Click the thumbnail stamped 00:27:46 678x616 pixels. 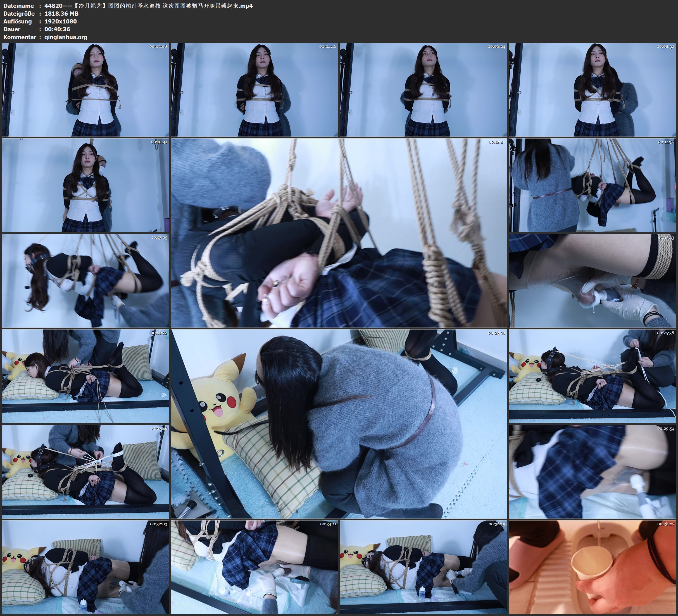pyautogui.click(x=85, y=471)
